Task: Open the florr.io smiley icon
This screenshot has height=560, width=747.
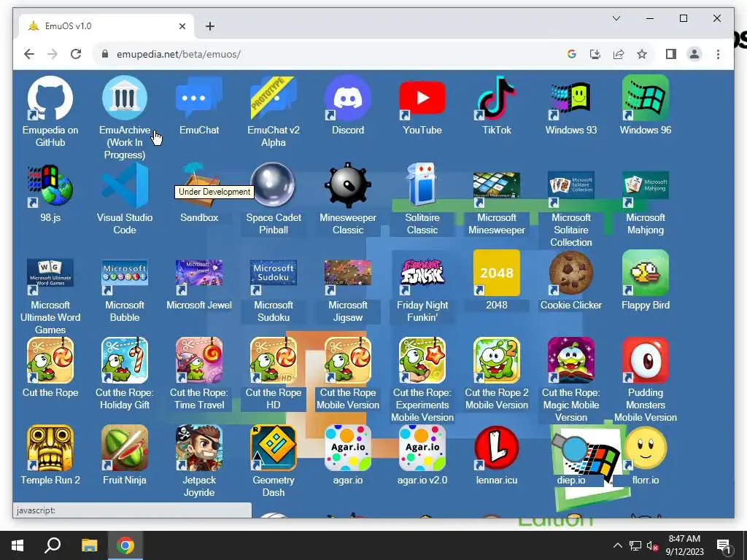Action: (x=645, y=448)
